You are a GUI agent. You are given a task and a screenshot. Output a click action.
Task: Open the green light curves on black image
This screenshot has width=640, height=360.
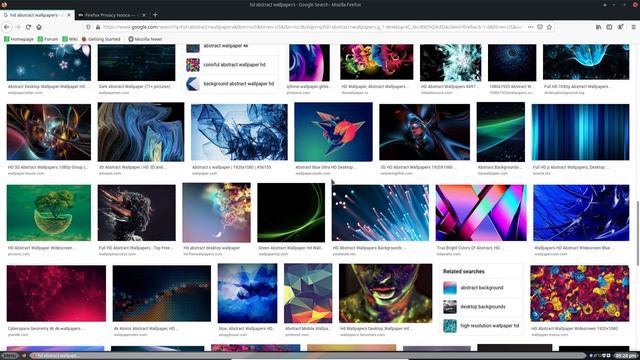coord(291,212)
